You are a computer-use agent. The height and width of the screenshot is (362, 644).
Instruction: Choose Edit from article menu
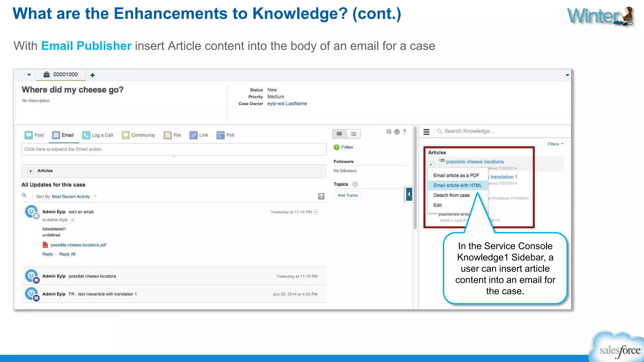[437, 205]
